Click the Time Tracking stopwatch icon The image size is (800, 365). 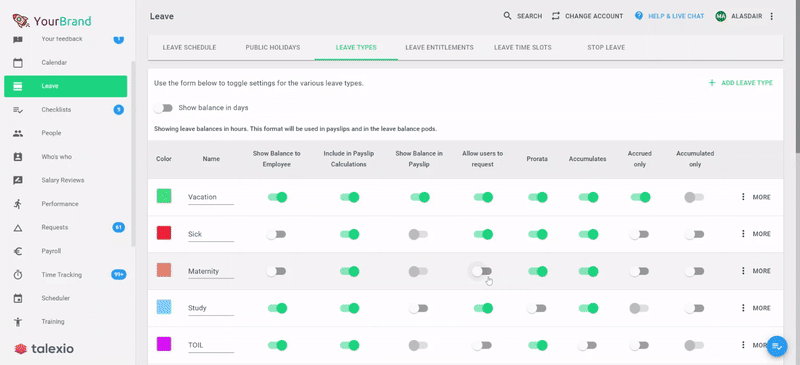[18, 275]
